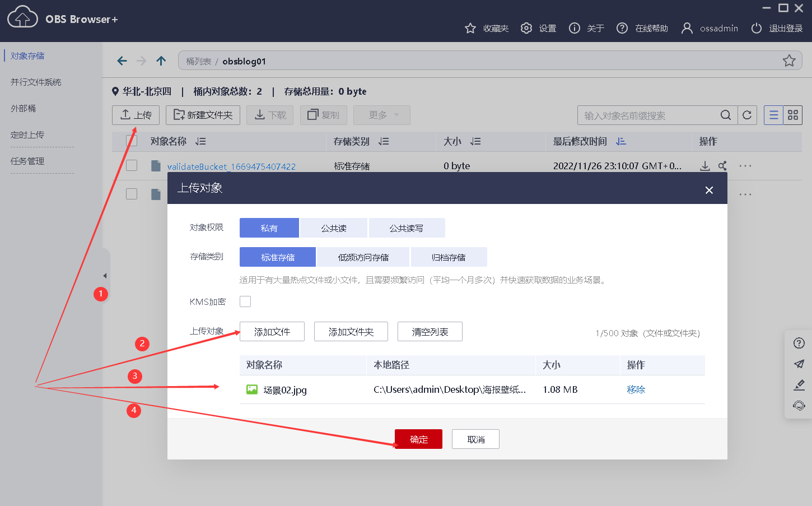Choose 低频访问存储 storage class
Viewport: 812px width, 506px height.
click(363, 257)
